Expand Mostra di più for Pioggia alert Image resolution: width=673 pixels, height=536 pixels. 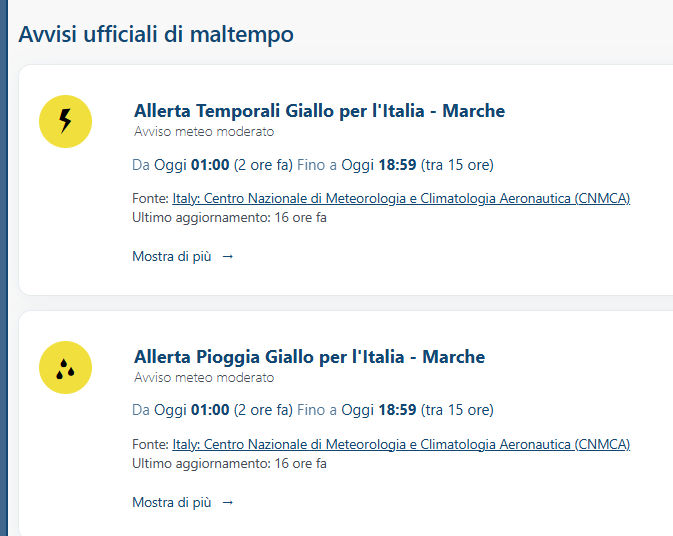click(x=172, y=503)
